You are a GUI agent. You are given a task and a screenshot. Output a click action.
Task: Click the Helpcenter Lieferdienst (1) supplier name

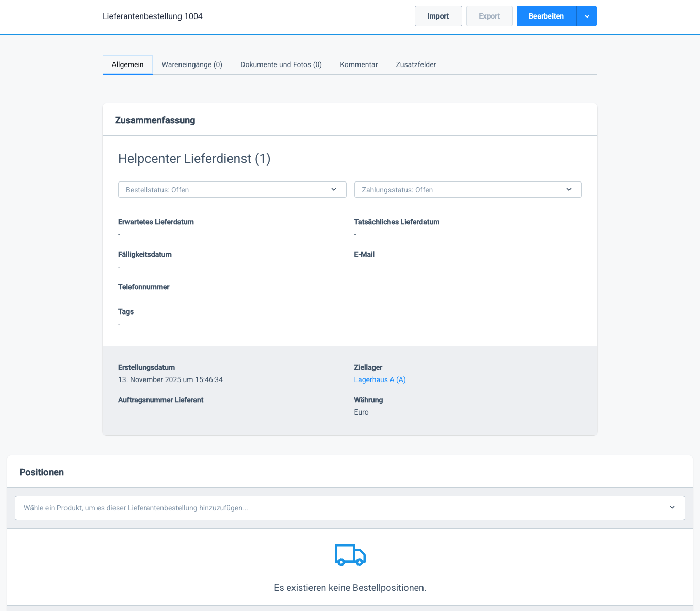tap(194, 159)
